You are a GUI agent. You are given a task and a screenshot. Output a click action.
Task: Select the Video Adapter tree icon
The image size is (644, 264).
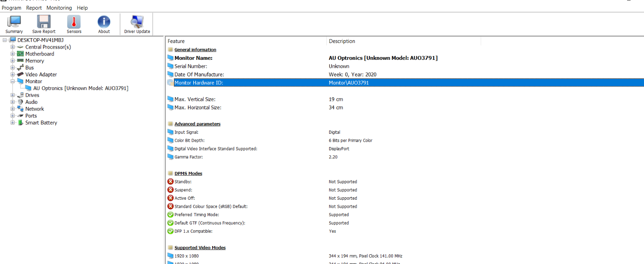coord(21,74)
